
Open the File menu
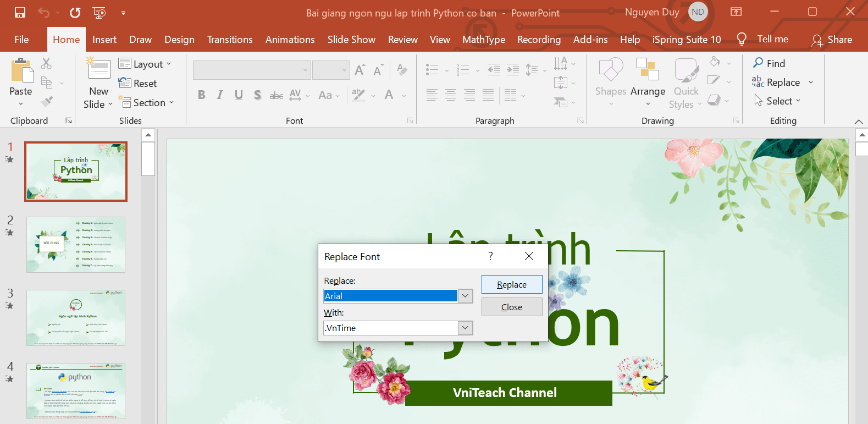[21, 39]
